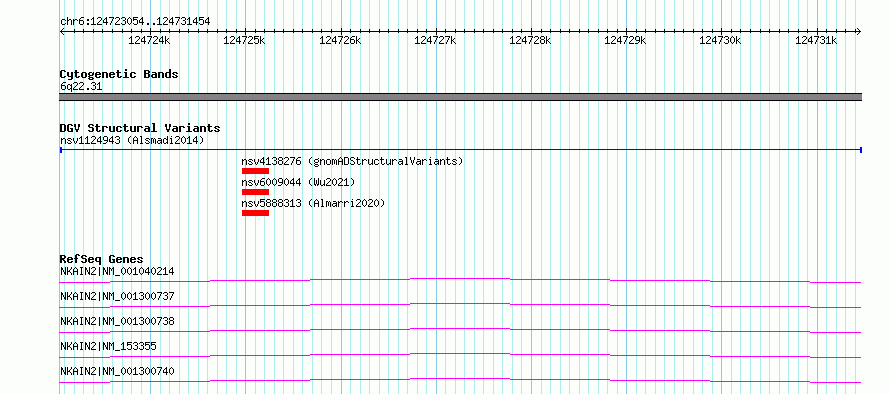Open the RefSeq Genes track heading
Viewport: 890px width, 394px height.
pyautogui.click(x=102, y=260)
